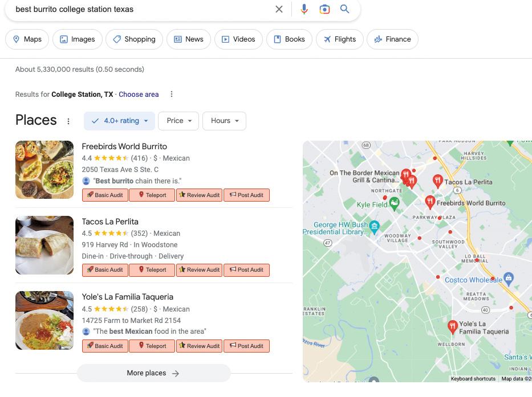Viewport: 532px width, 397px height.
Task: Click Teleport for Freebirds World Burrito
Action: click(152, 195)
